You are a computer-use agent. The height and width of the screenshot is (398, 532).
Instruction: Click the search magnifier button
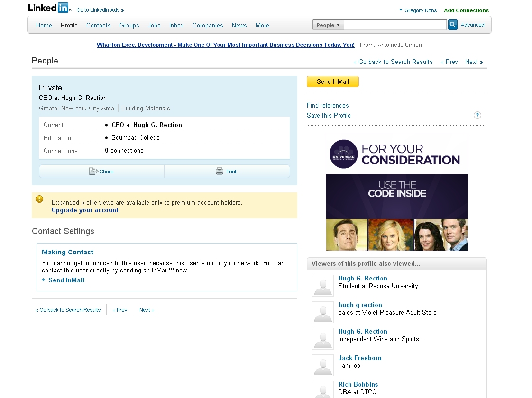pyautogui.click(x=453, y=25)
